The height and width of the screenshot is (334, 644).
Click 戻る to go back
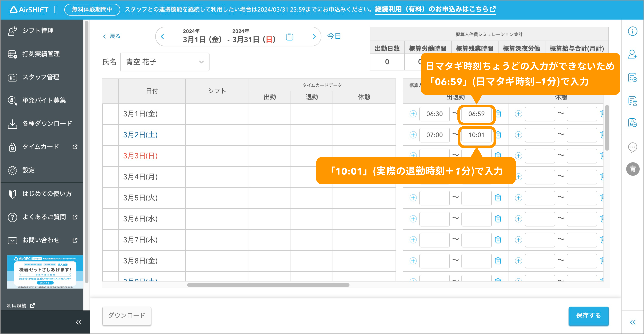pos(112,36)
